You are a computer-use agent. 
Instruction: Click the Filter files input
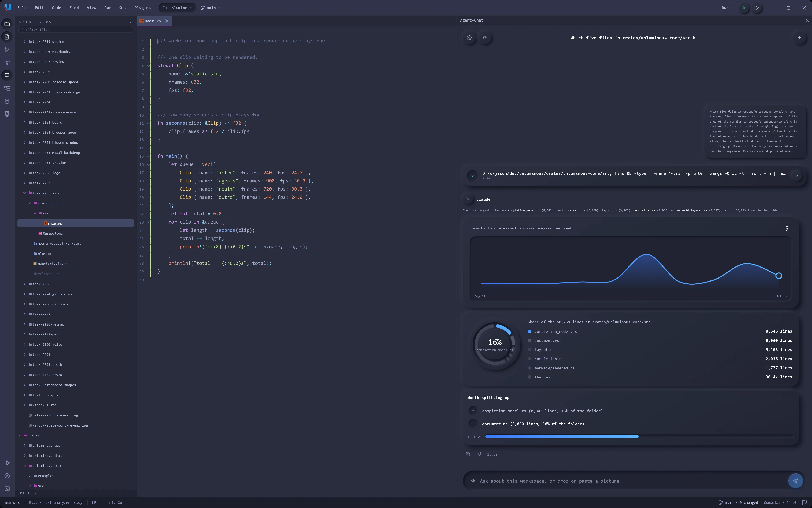coord(76,30)
